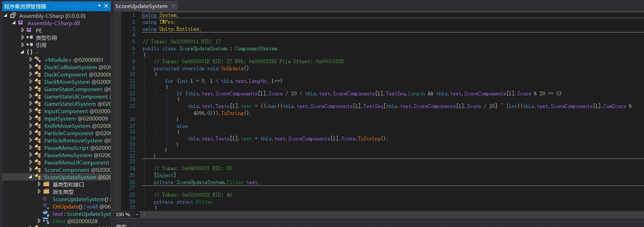Click the {} namespace icon
The width and height of the screenshot is (644, 227).
(x=30, y=52)
